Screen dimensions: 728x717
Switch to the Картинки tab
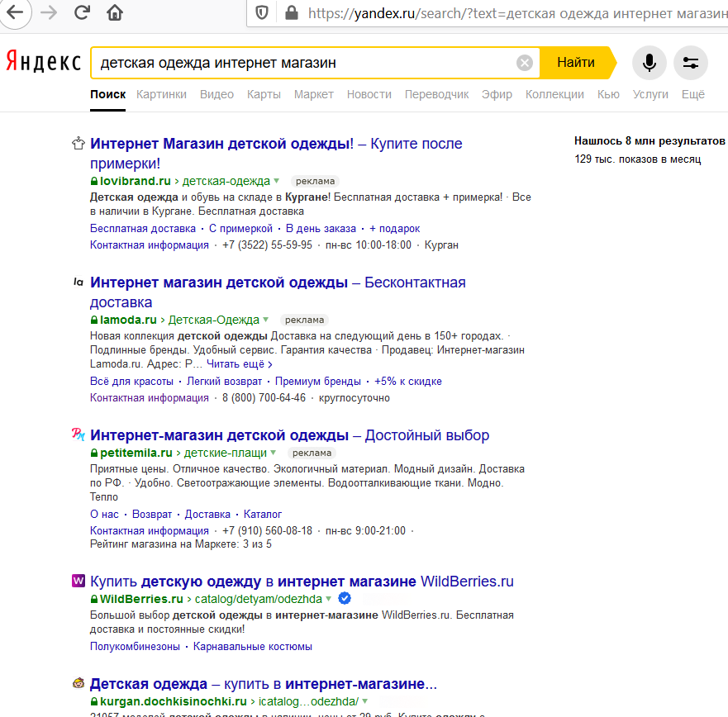pos(161,94)
